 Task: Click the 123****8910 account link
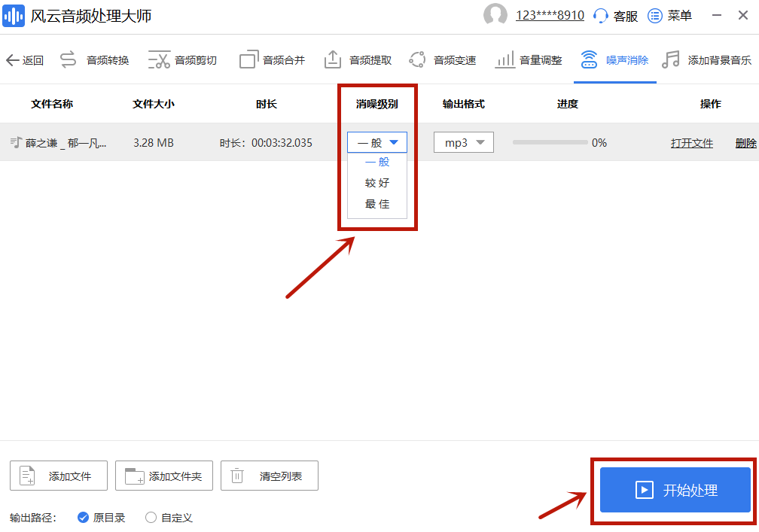(x=550, y=15)
